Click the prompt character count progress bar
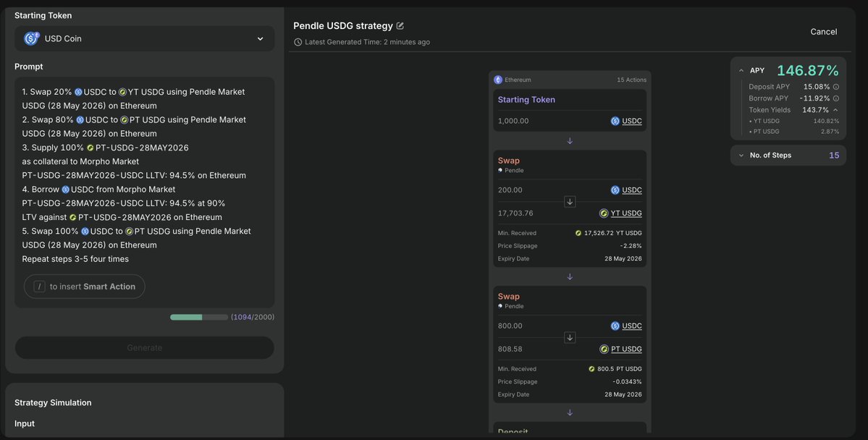This screenshot has height=440, width=868. point(199,317)
